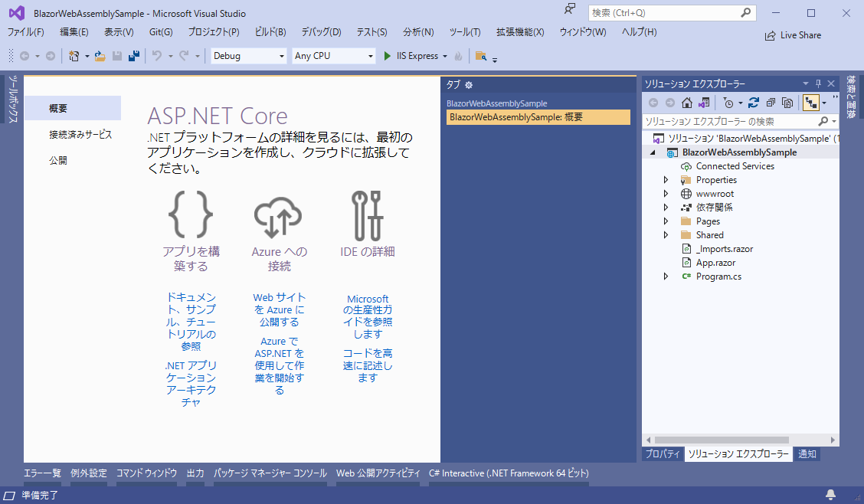Expand the Shared folder
The width and height of the screenshot is (864, 504).
(x=666, y=234)
